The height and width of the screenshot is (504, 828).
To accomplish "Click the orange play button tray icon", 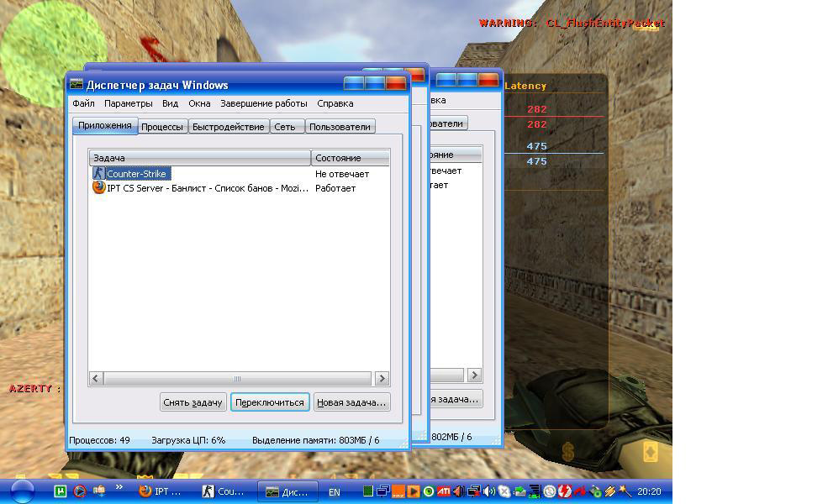I will (x=414, y=491).
